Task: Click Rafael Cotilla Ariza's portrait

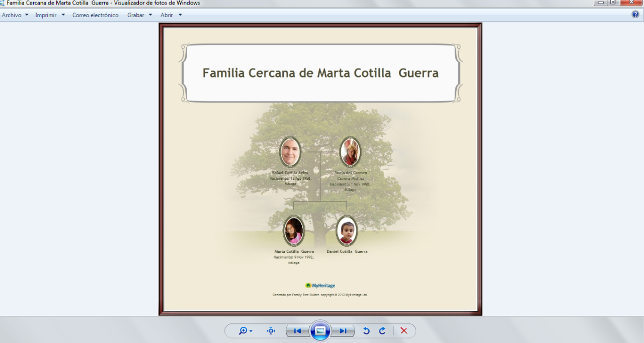Action: [x=290, y=152]
